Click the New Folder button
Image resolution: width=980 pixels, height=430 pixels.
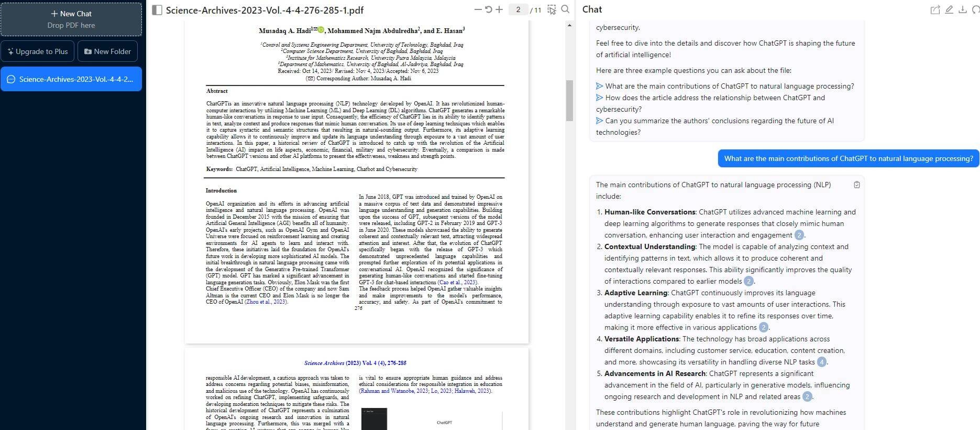(x=107, y=51)
